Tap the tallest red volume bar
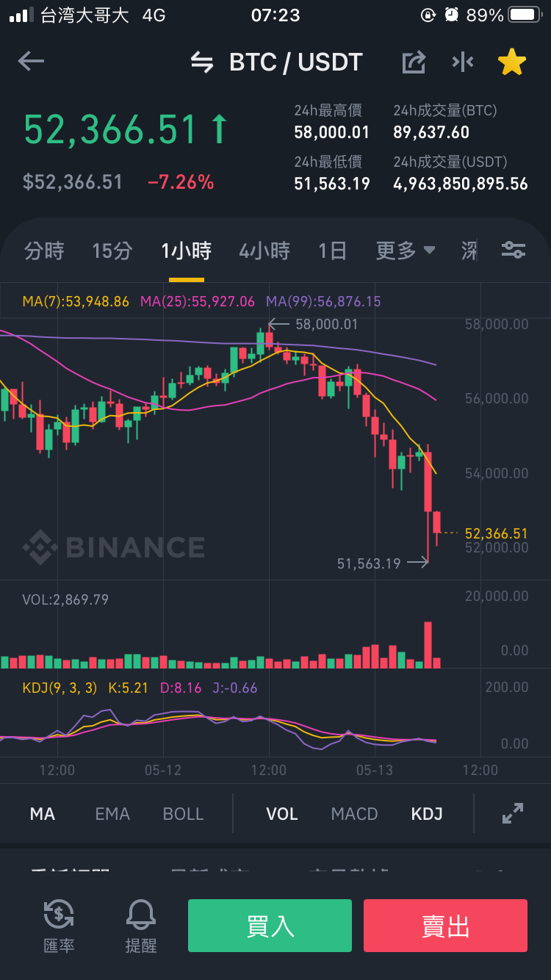The image size is (551, 980). (428, 645)
